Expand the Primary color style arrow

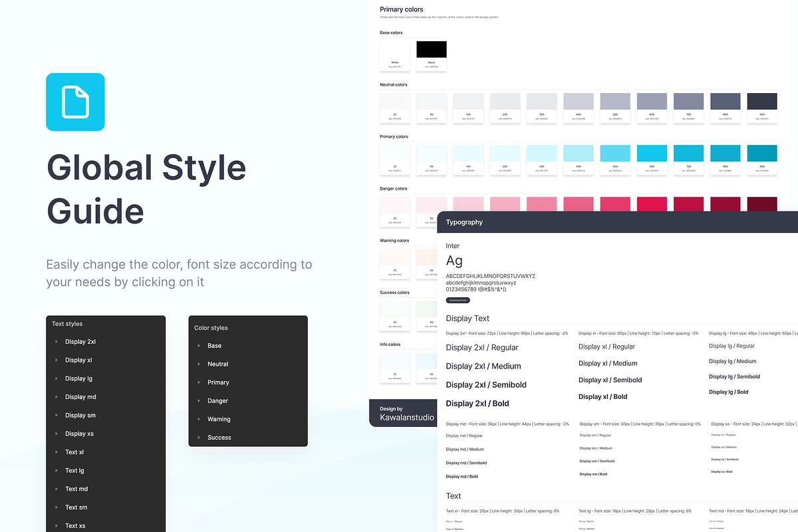pyautogui.click(x=199, y=382)
